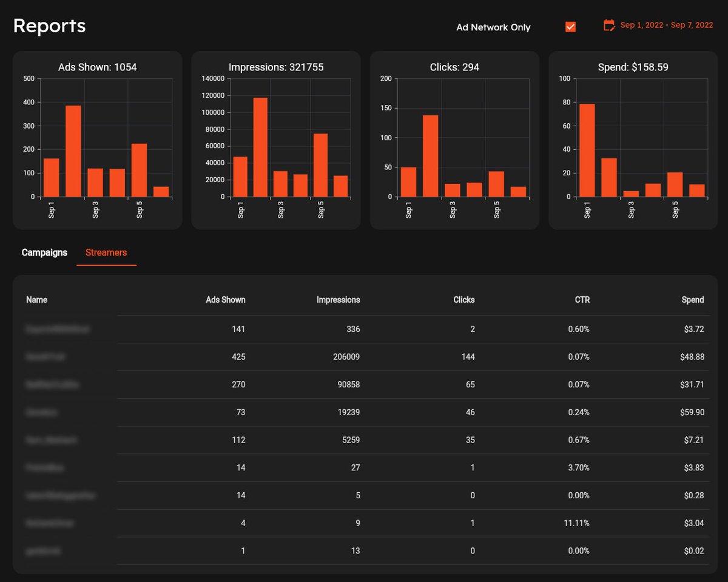The image size is (728, 582).
Task: Click the tallest bar in the Ads Shown chart
Action: click(x=73, y=151)
